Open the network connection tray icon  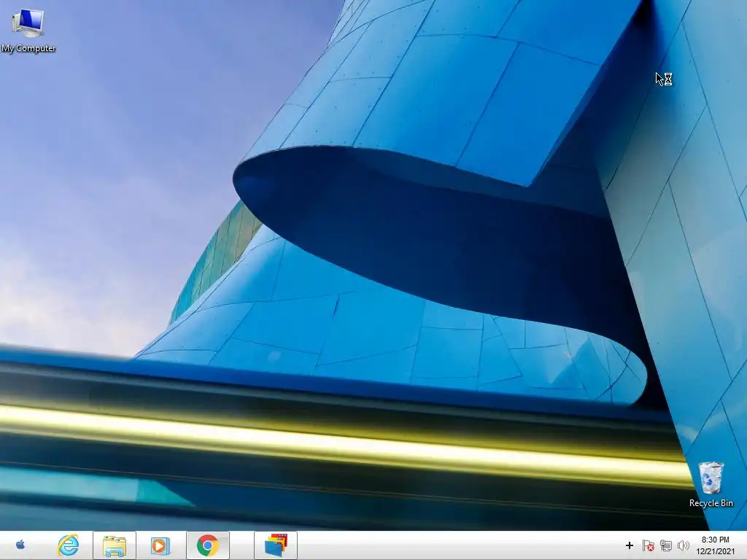666,545
